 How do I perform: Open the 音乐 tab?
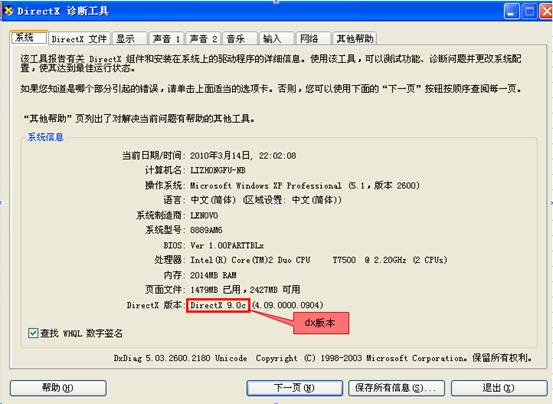pyautogui.click(x=240, y=38)
